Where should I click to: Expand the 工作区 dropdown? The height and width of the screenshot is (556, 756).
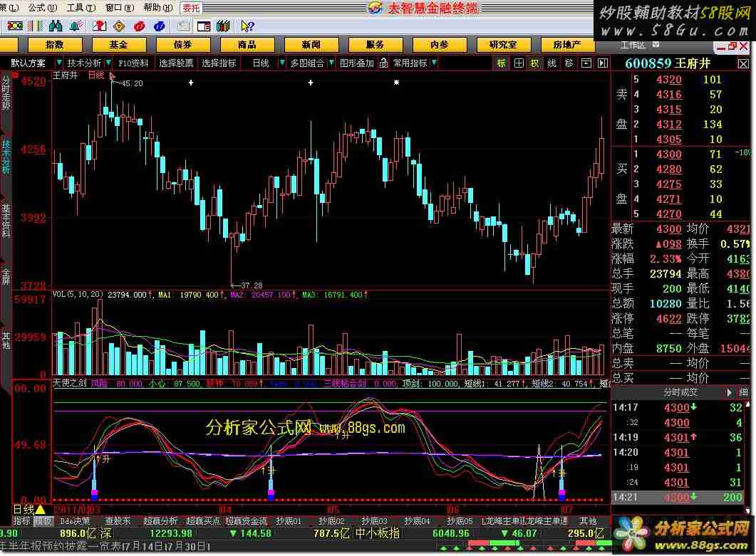pyautogui.click(x=656, y=44)
